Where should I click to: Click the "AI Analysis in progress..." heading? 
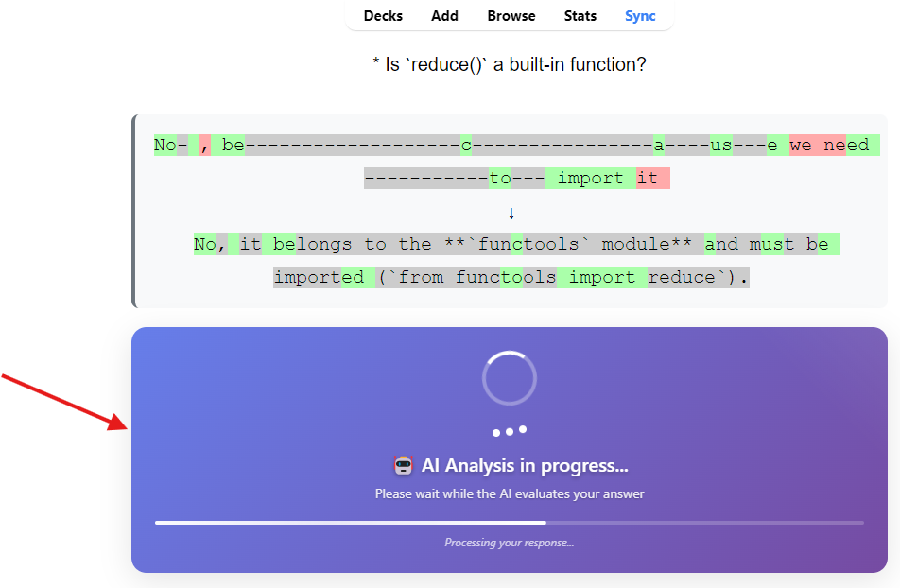click(x=525, y=466)
